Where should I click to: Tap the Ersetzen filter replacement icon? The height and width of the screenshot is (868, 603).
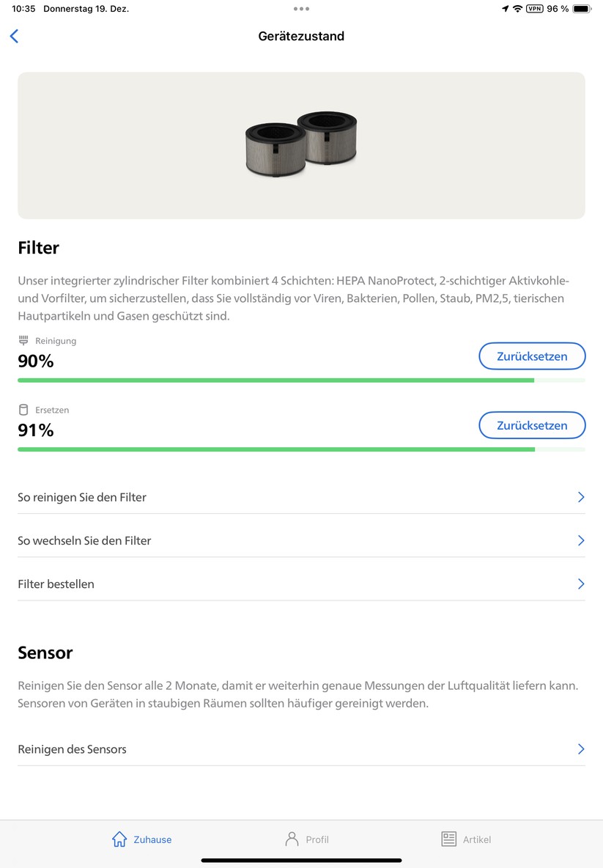pos(23,409)
